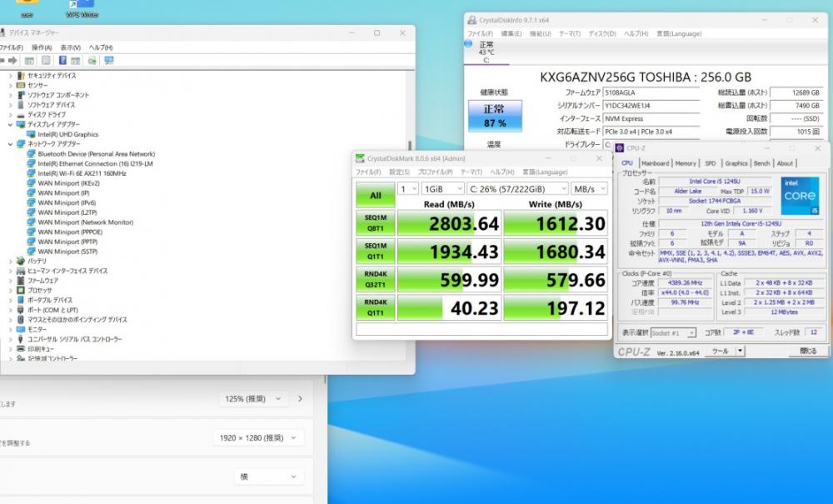The image size is (833, 504).
Task: Open the ツール dropdown arrow in CPU-Z
Action: click(740, 351)
